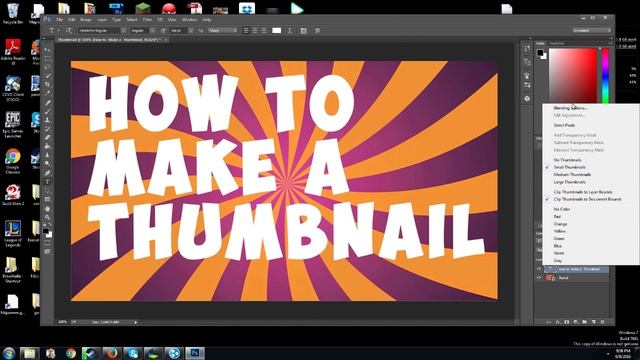Hide the Radial layer via eye icon
Image resolution: width=640 pixels, height=360 pixels.
point(539,278)
